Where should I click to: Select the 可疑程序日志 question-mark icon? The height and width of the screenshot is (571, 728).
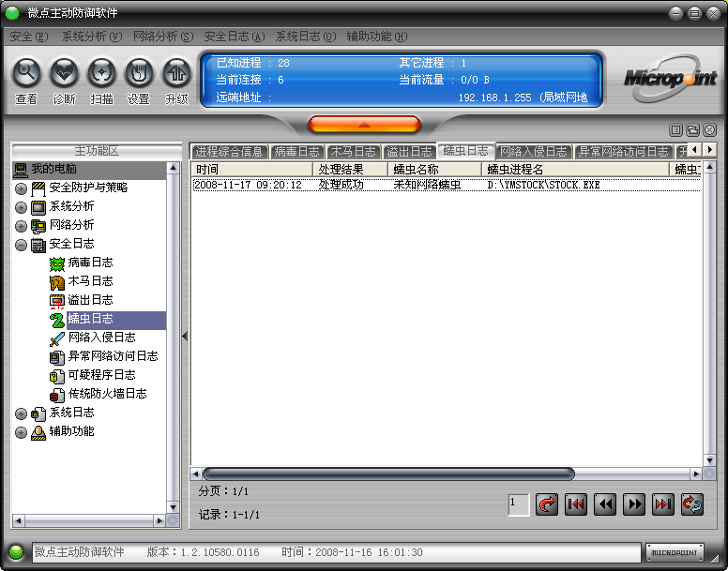coord(57,376)
